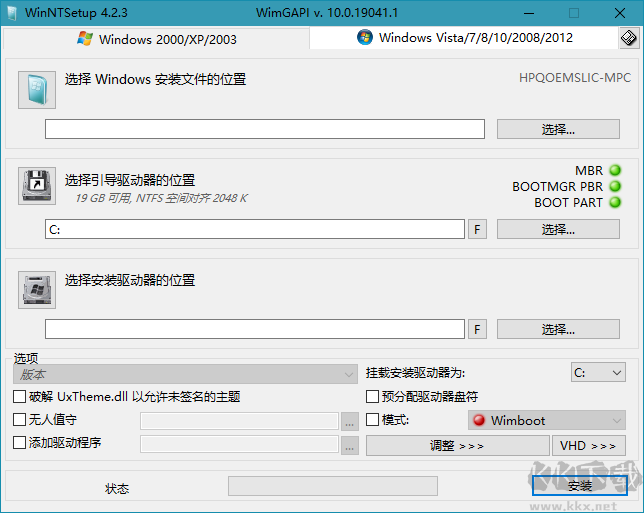The height and width of the screenshot is (513, 644).
Task: Click the WimGAPI v. 10.0.19041.1 title text
Action: click(327, 13)
